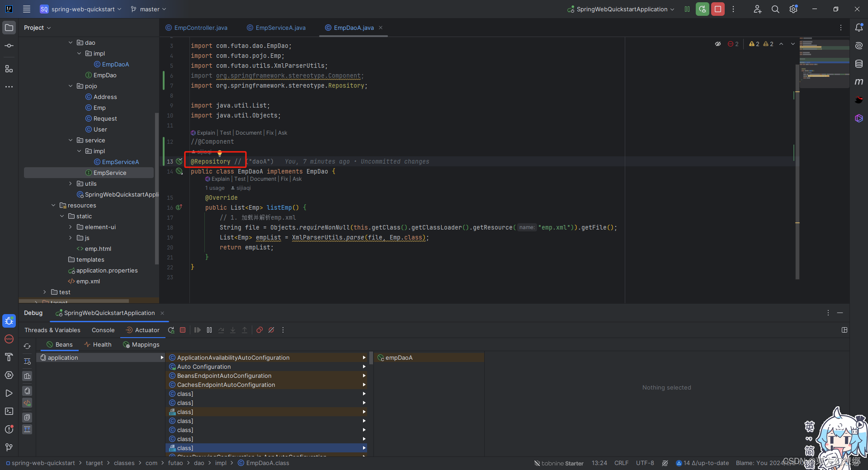
Task: Click the UTF-8 encoding status
Action: point(645,463)
